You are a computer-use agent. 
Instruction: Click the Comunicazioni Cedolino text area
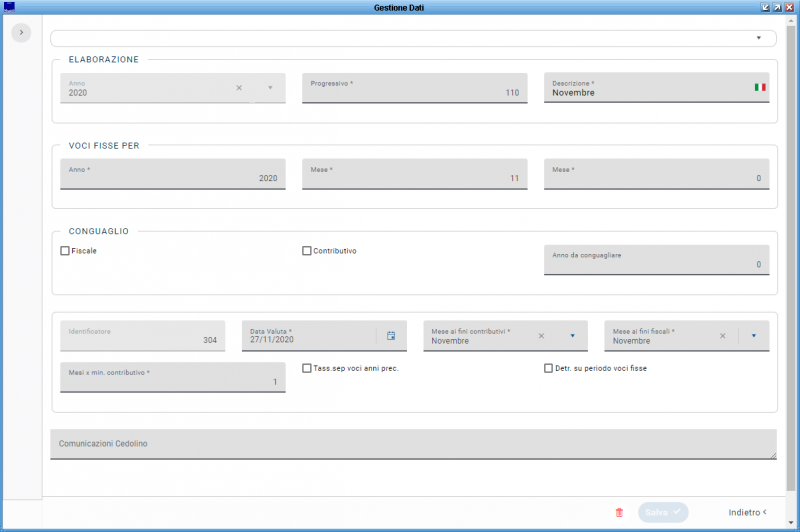tap(413, 444)
